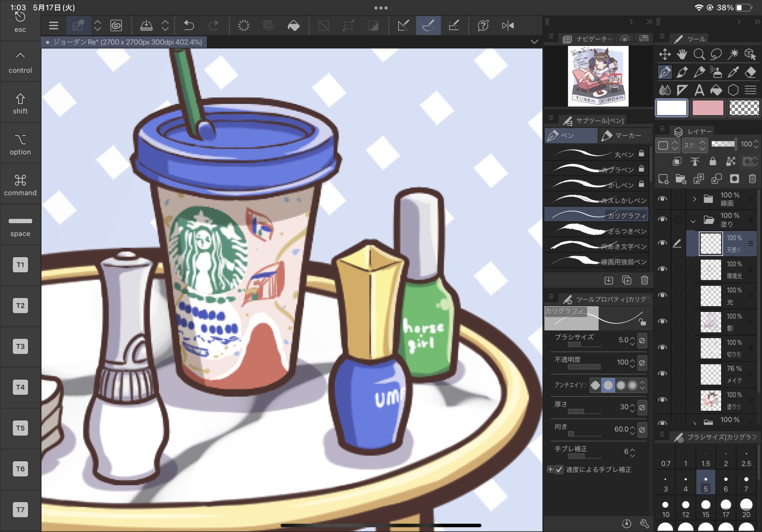This screenshot has width=762, height=532.
Task: Select the pink sub color swatch
Action: 708,108
